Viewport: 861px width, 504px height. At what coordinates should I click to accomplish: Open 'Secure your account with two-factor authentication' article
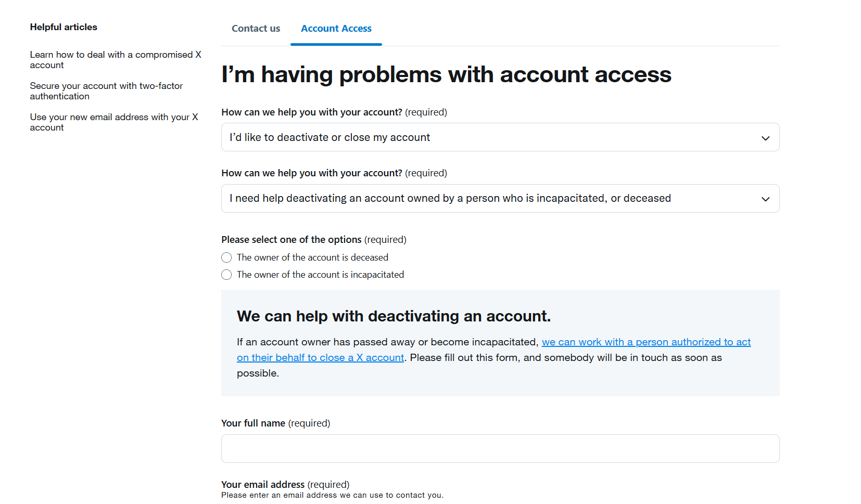coord(106,91)
